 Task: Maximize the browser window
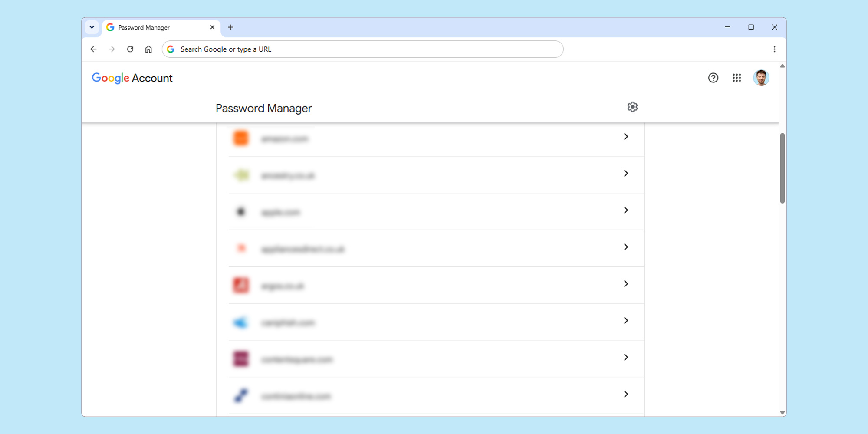(x=751, y=27)
